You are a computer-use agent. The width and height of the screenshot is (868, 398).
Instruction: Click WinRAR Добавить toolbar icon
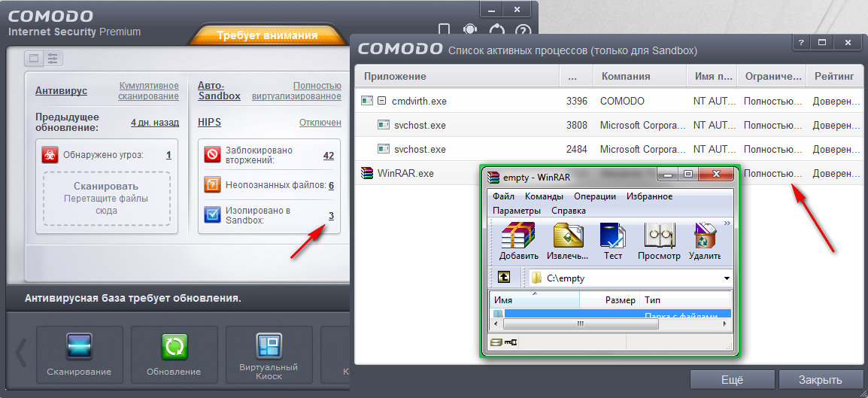pyautogui.click(x=519, y=241)
